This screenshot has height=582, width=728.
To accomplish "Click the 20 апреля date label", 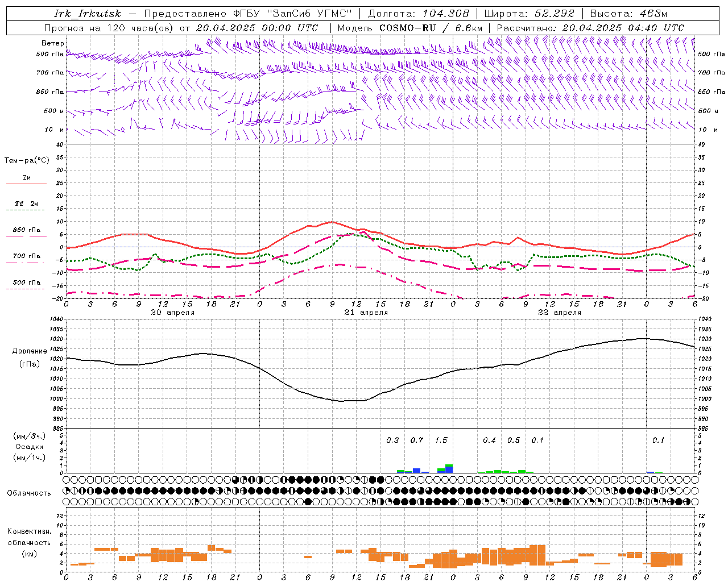I will (172, 313).
